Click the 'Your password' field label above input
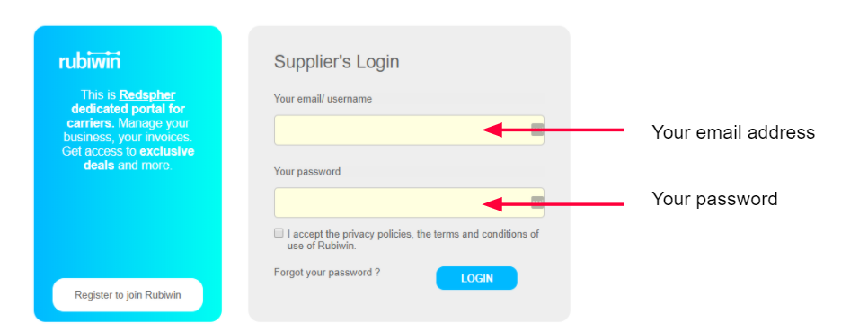The image size is (868, 332). coord(307,172)
